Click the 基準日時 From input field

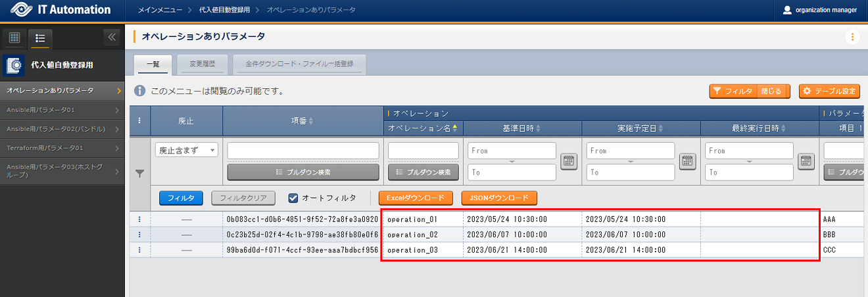(x=512, y=151)
